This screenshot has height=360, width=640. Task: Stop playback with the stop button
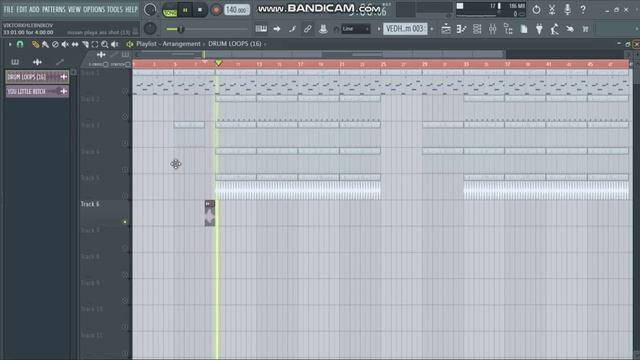pyautogui.click(x=200, y=10)
